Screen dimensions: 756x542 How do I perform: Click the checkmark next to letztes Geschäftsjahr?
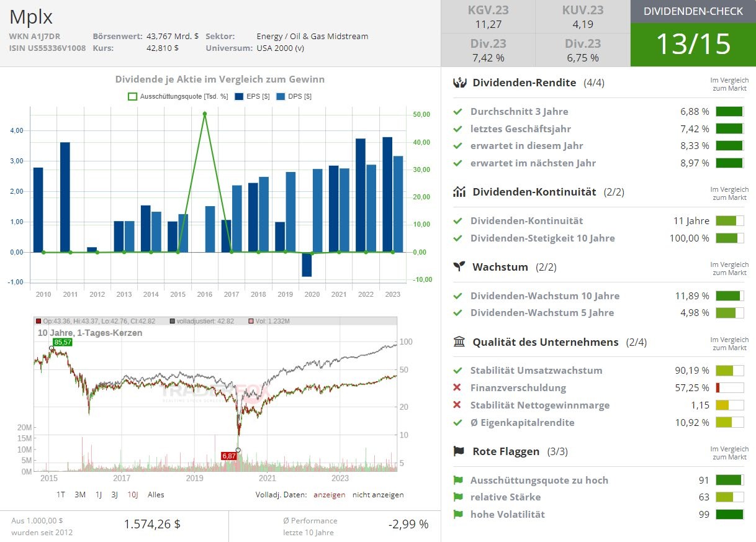(x=457, y=129)
